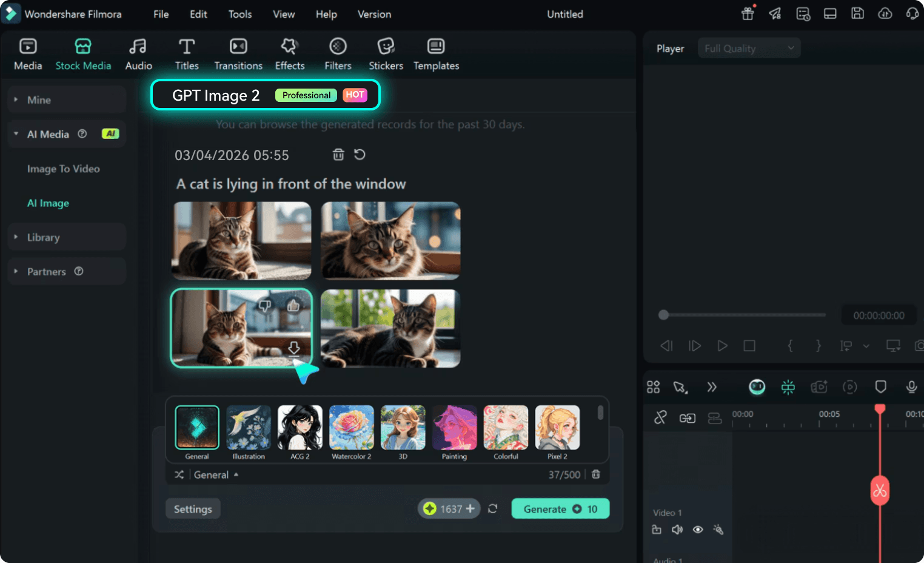Add a marker with the shield icon

881,387
